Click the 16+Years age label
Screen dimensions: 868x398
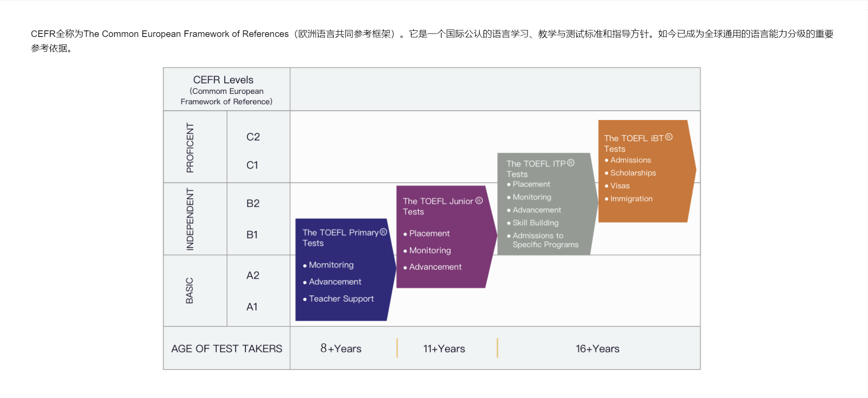[597, 348]
